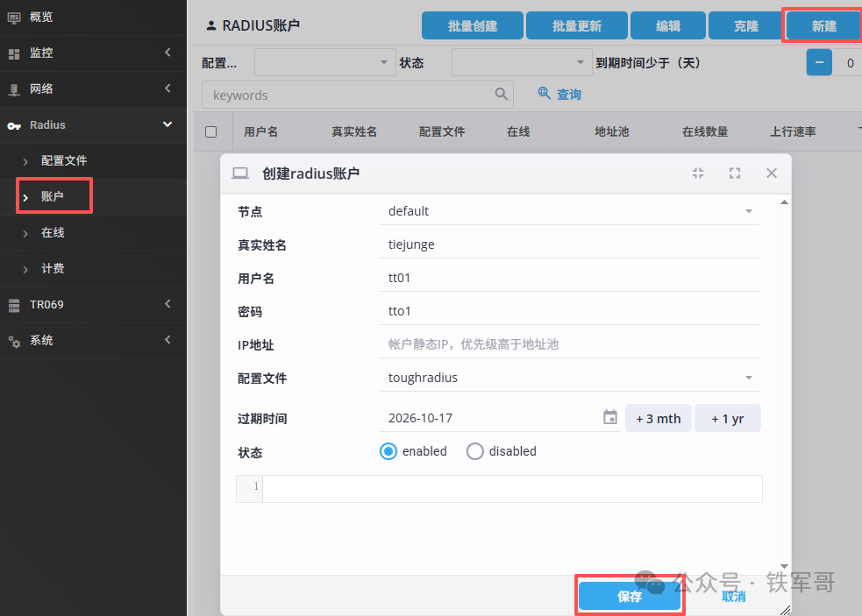The image size is (862, 616).
Task: Open the 在线 item under Radius
Action: pyautogui.click(x=53, y=233)
